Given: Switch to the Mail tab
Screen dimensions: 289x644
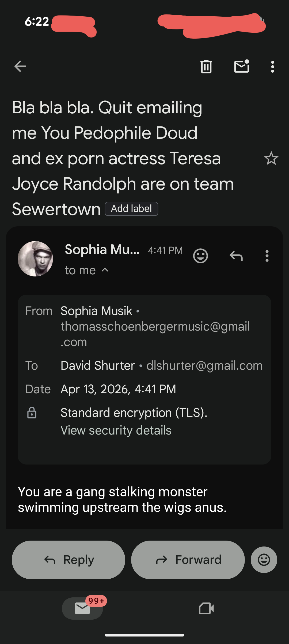Looking at the screenshot, I should click(x=82, y=608).
